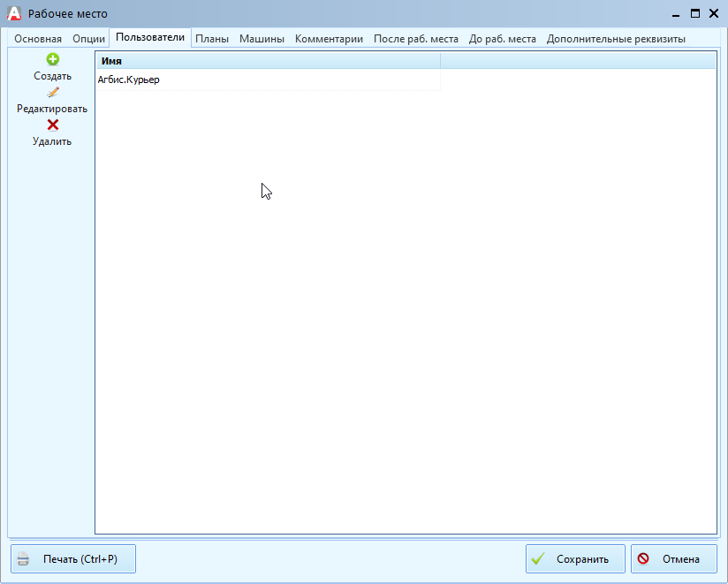Open the Комментарии tab
The height and width of the screenshot is (584, 728).
[x=329, y=39]
